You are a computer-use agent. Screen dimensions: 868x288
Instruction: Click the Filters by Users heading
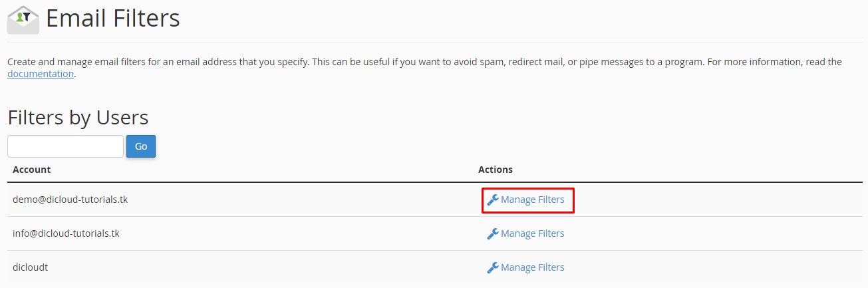tap(78, 118)
